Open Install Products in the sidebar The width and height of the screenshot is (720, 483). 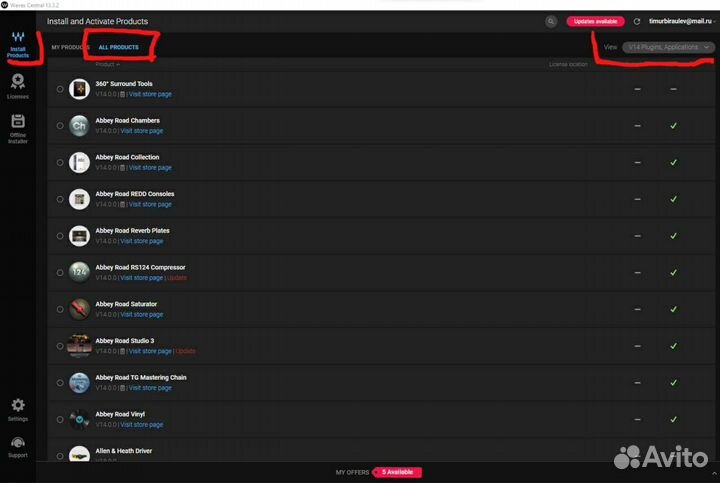coord(18,44)
